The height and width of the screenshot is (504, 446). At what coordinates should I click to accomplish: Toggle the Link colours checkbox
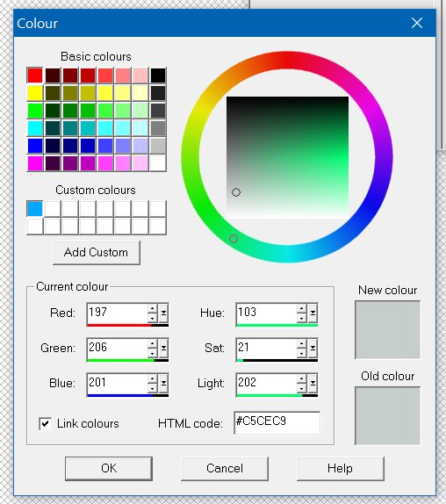(x=45, y=423)
